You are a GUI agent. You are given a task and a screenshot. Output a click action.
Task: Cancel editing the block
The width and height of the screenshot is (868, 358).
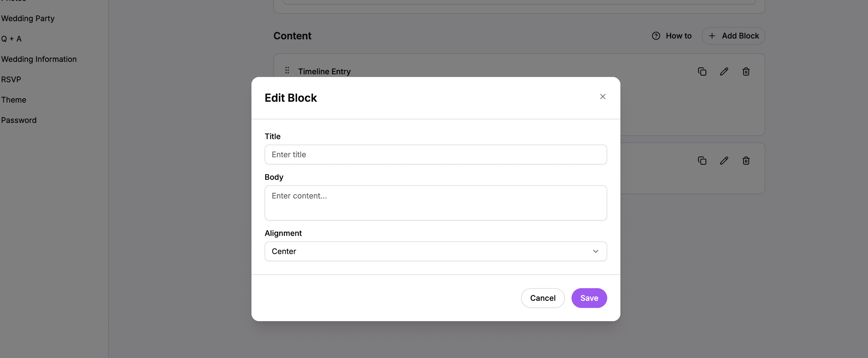[542, 298]
